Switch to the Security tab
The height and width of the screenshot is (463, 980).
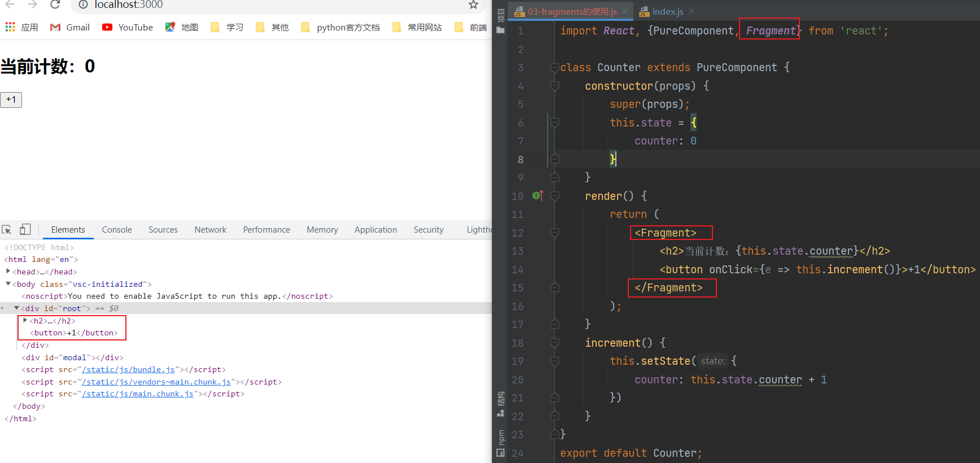coord(428,230)
